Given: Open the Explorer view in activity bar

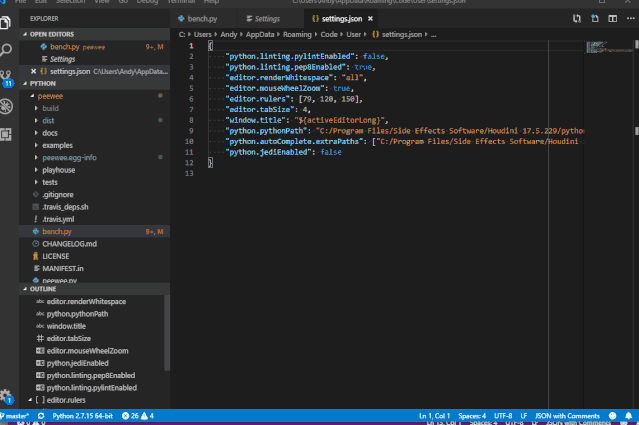Looking at the screenshot, I should coord(6,22).
